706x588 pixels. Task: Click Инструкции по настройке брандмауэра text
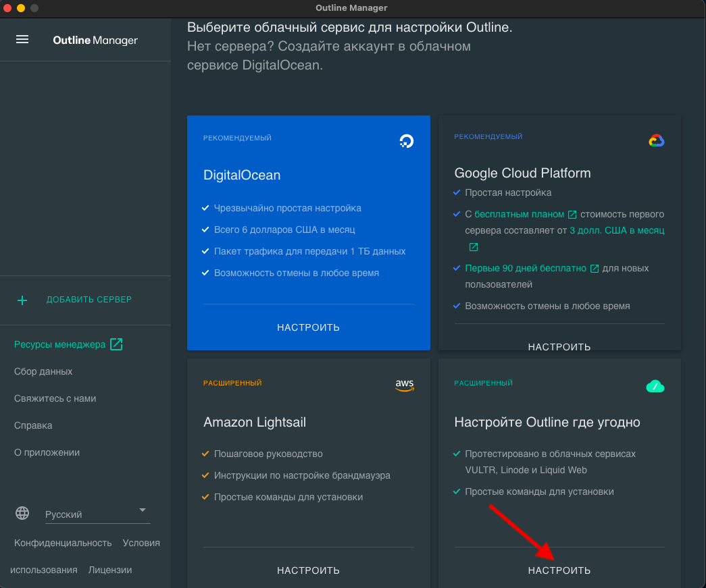click(x=302, y=475)
